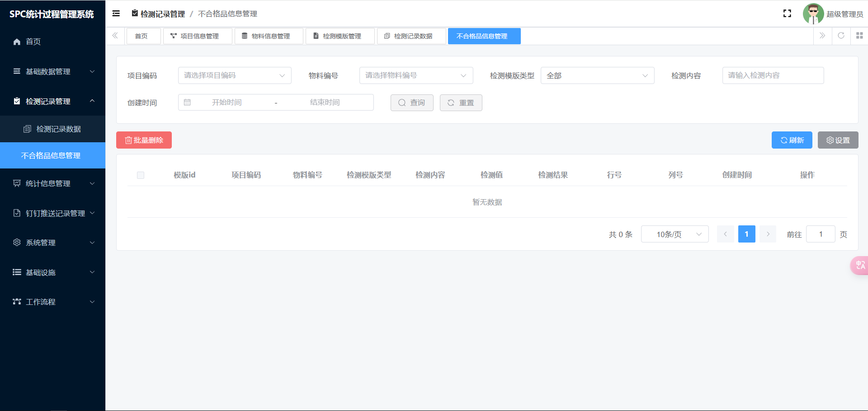The image size is (868, 411).
Task: Switch to the 物料信息管理 tab
Action: click(x=269, y=36)
